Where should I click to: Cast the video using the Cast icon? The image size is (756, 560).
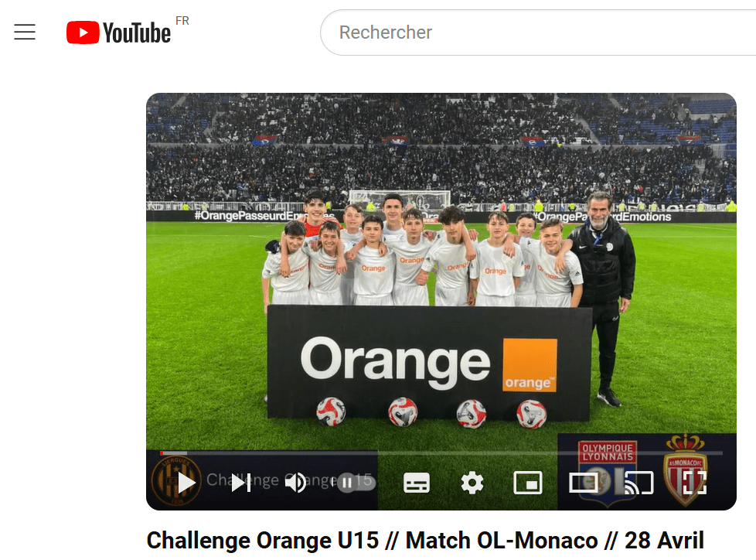pos(639,483)
